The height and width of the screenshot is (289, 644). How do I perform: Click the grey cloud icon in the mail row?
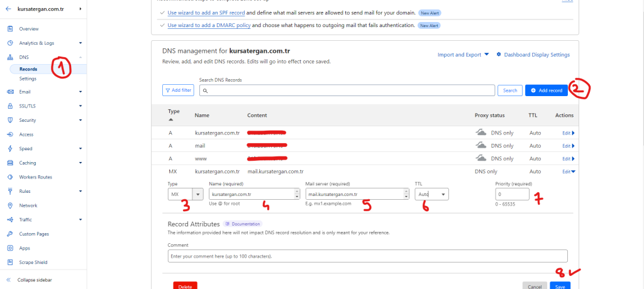pyautogui.click(x=481, y=145)
